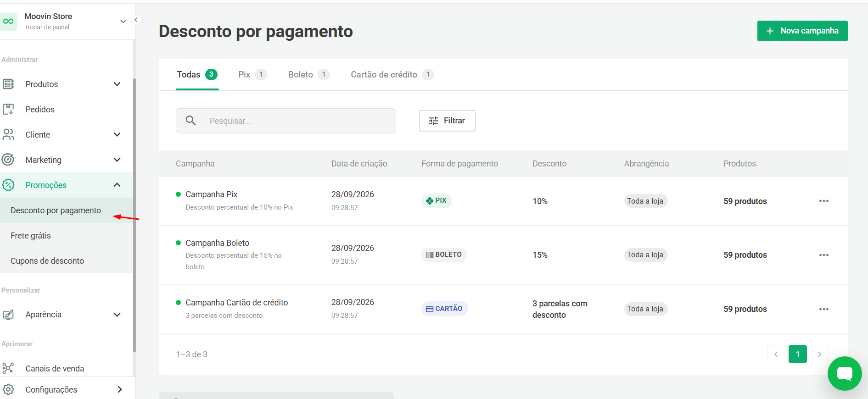Collapse the Promoções submenu chevron
Viewport: 868px width, 399px height.
pyautogui.click(x=117, y=185)
